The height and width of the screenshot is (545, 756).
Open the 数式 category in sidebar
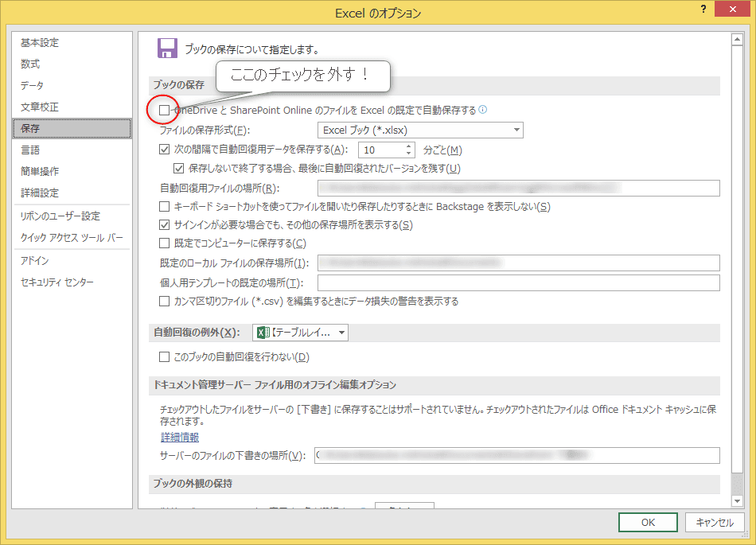[30, 64]
